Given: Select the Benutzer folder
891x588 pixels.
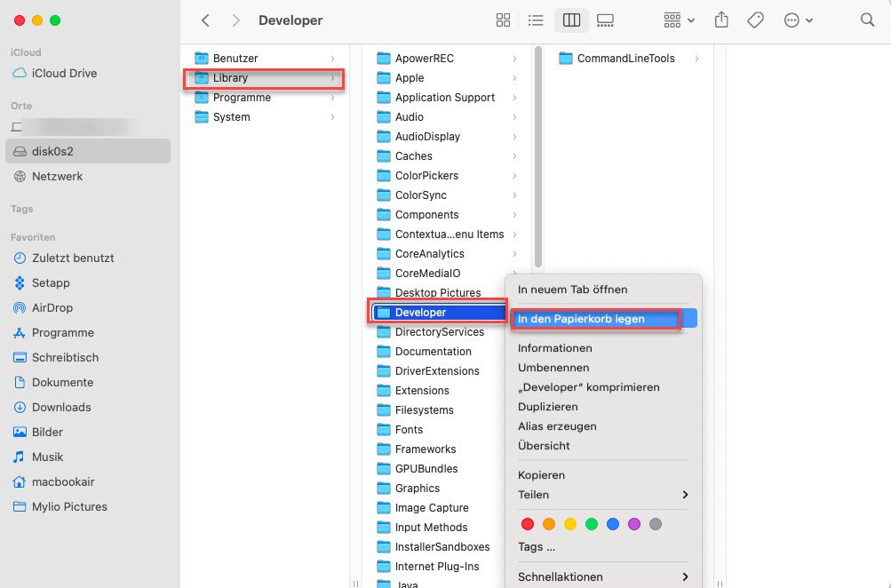Looking at the screenshot, I should [265, 59].
